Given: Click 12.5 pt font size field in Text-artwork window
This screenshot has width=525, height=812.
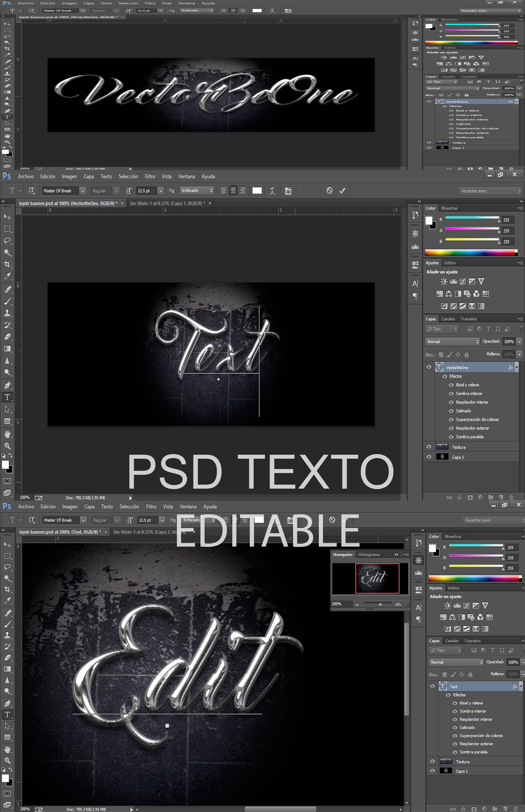Looking at the screenshot, I should click(x=147, y=191).
